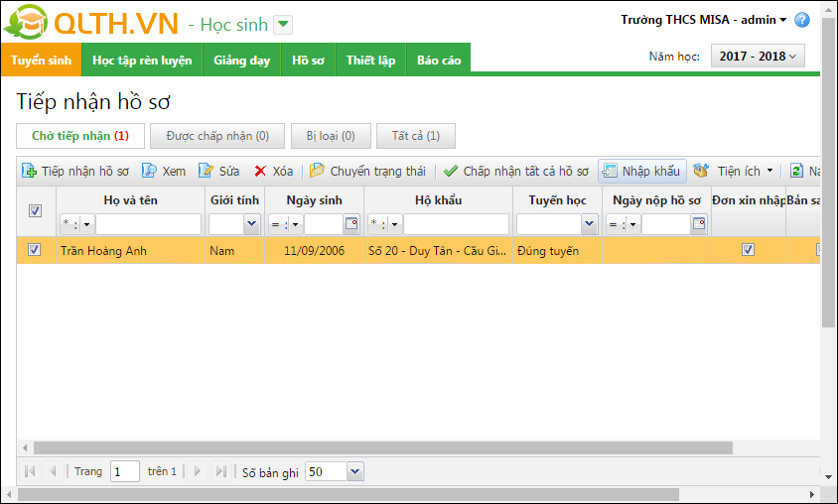The height and width of the screenshot is (504, 838).
Task: Open the Năm học 2017 - 2018 dropdown
Action: click(758, 57)
